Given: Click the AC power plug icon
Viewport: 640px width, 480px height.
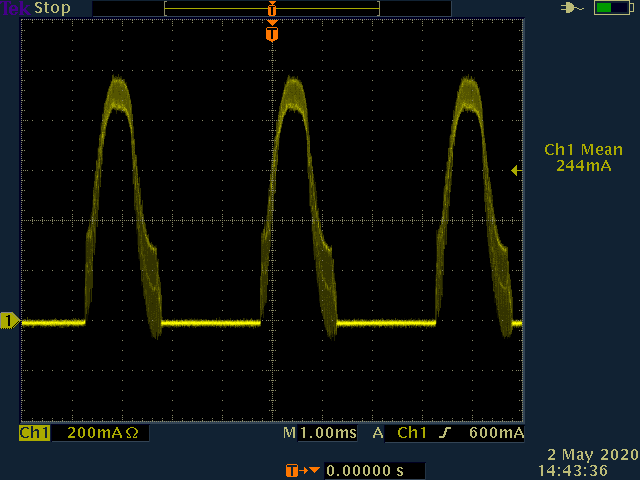Looking at the screenshot, I should click(x=572, y=8).
